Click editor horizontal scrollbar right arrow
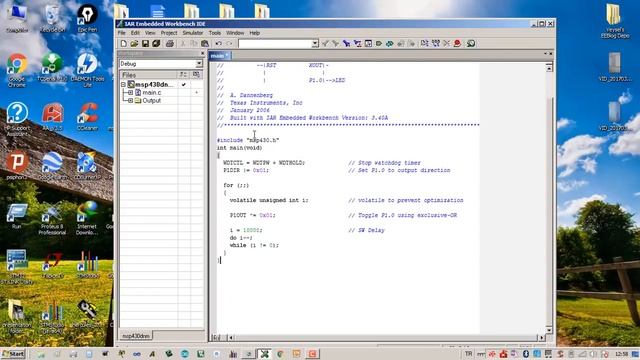The image size is (640, 360). (542, 338)
